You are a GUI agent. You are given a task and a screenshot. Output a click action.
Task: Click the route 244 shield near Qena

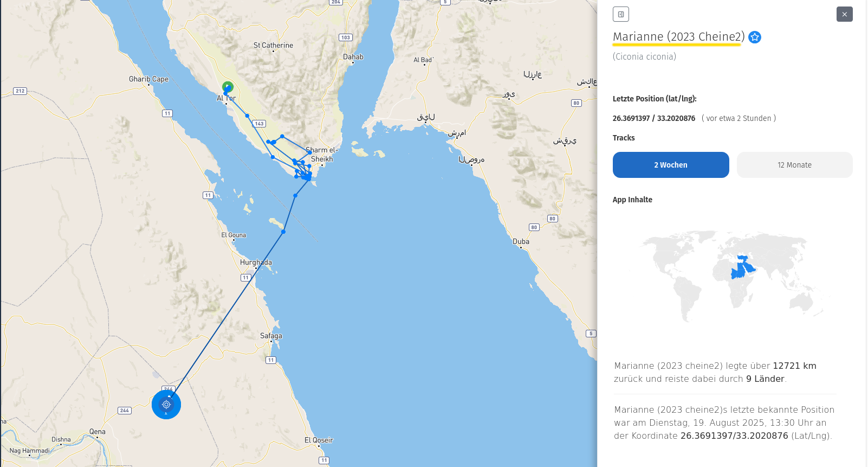[x=125, y=411]
